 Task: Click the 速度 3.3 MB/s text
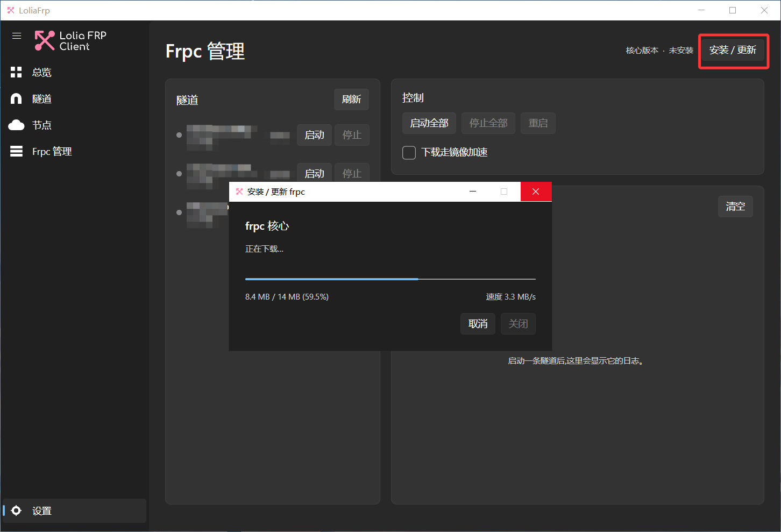click(510, 297)
